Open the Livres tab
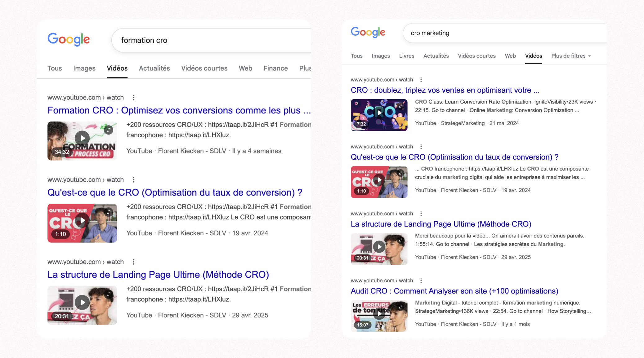 (406, 56)
